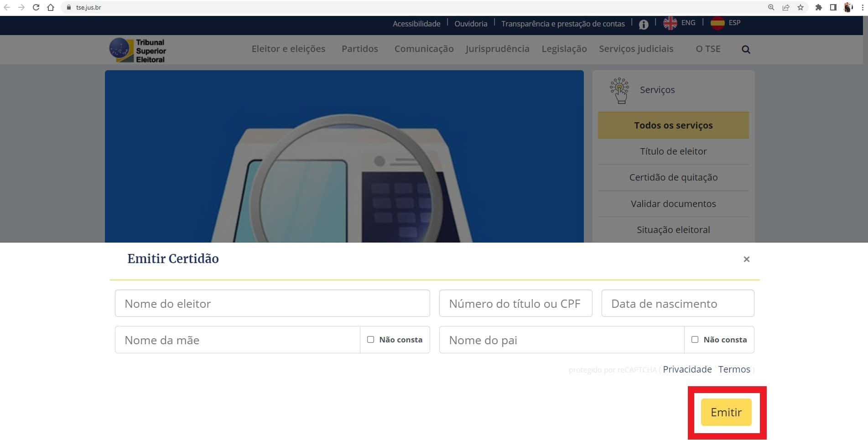Open the Legislação menu
The image size is (868, 440).
[564, 49]
